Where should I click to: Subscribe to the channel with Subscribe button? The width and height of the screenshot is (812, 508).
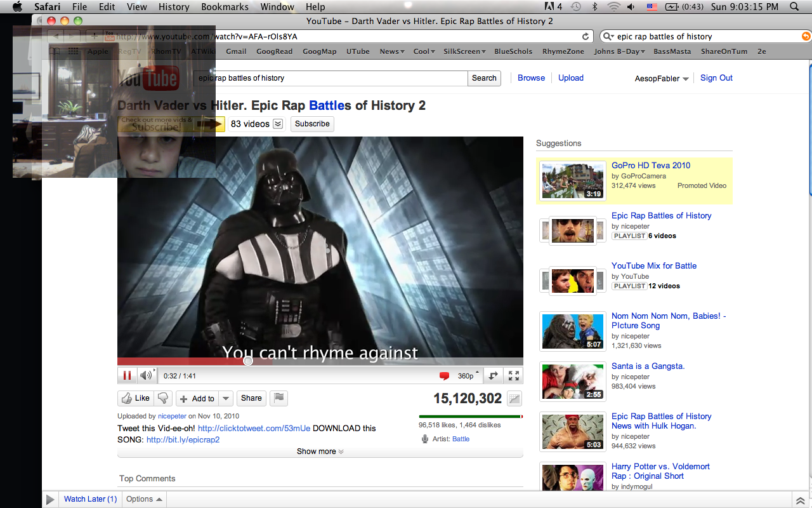coord(312,124)
